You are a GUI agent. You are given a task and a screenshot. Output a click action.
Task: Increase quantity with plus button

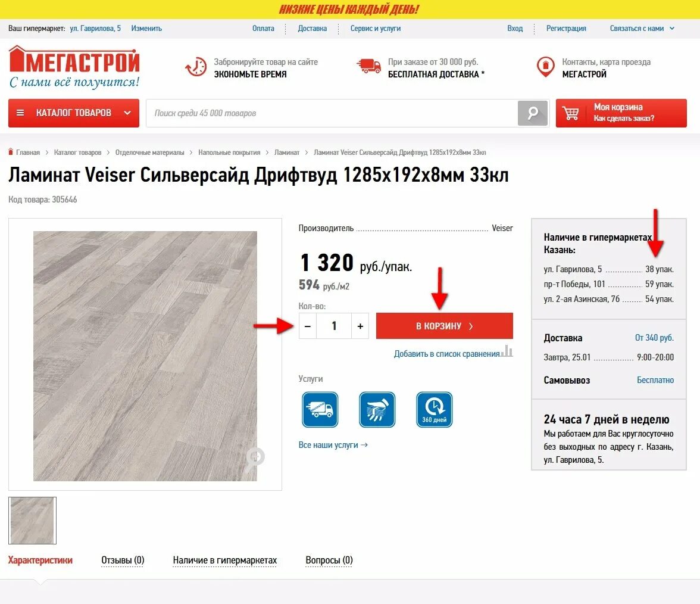pos(360,326)
